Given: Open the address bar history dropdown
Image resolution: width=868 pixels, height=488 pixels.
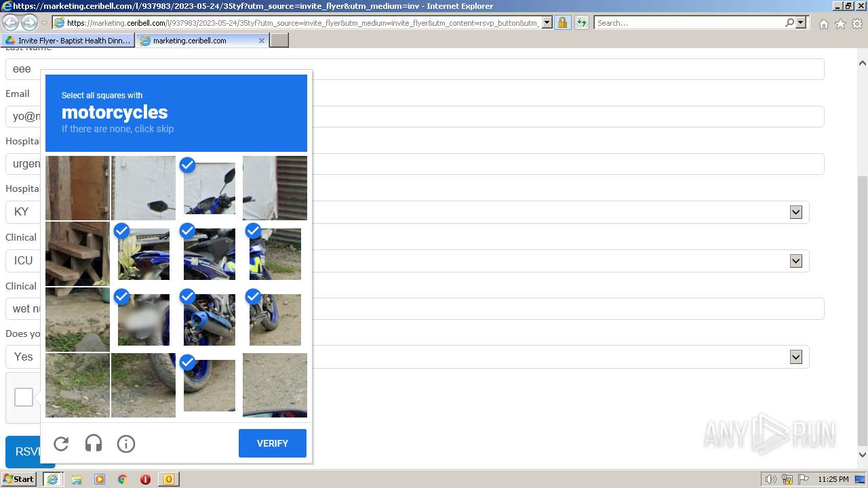Looking at the screenshot, I should coord(547,22).
